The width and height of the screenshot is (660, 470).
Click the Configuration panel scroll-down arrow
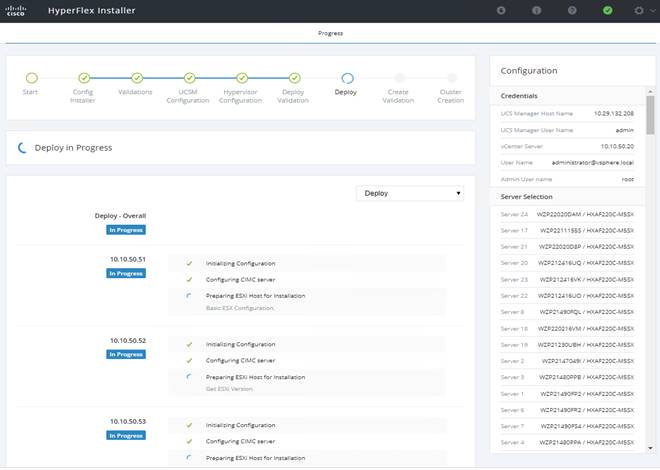coord(650,449)
